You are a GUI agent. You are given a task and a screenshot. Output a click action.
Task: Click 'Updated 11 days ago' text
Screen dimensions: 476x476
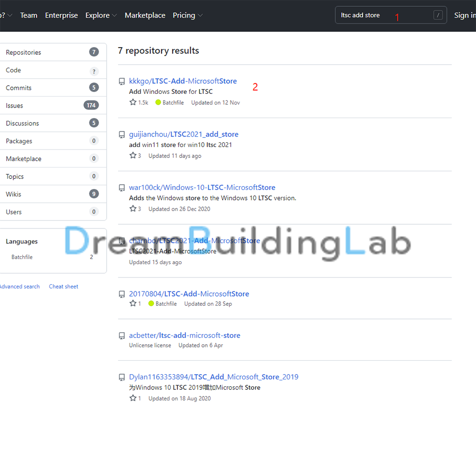coord(175,156)
